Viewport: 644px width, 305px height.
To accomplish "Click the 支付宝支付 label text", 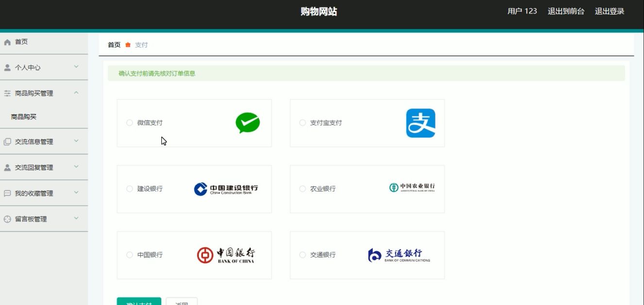I will pos(326,123).
